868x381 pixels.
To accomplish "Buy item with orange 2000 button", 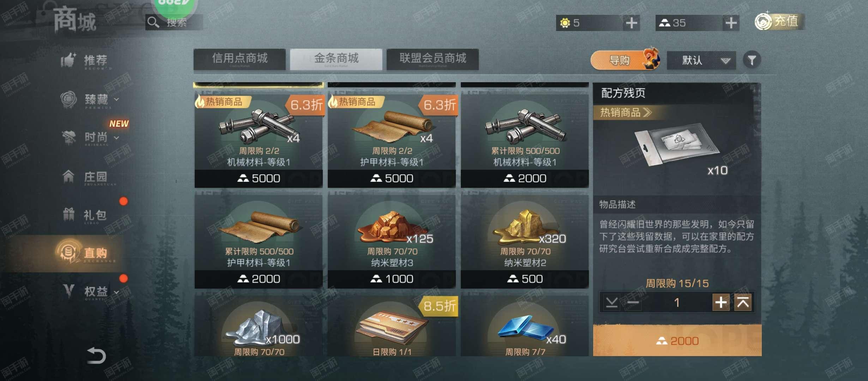I will (x=677, y=340).
